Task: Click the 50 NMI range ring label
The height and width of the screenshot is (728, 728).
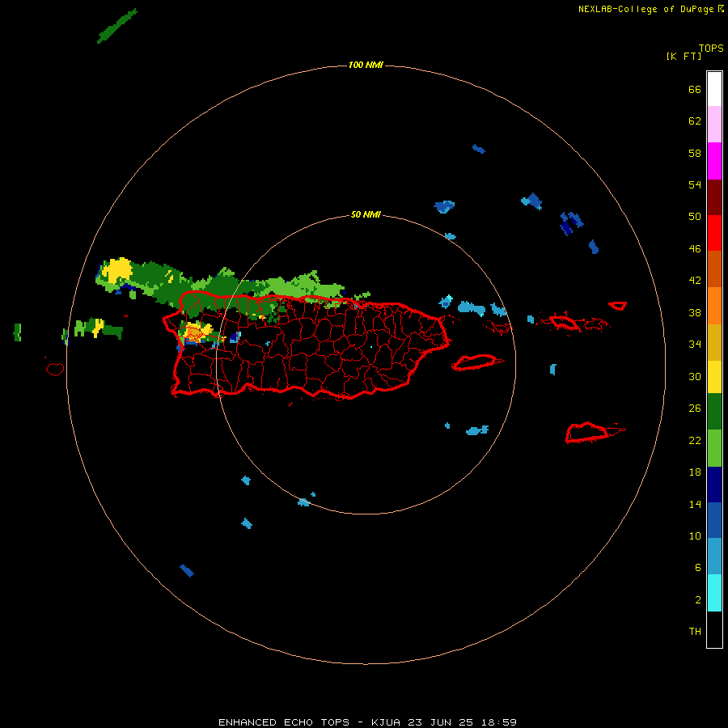Action: click(366, 214)
